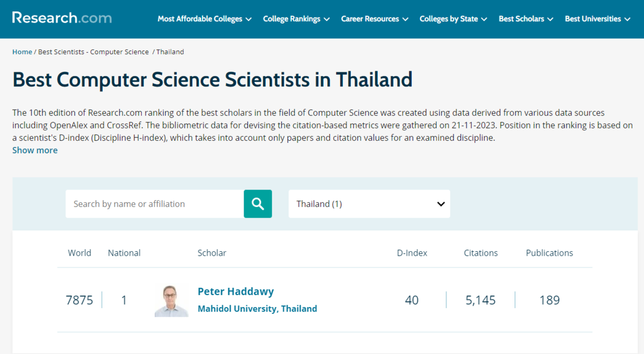Expand the Best Scholars menu
The height and width of the screenshot is (354, 644).
click(525, 19)
